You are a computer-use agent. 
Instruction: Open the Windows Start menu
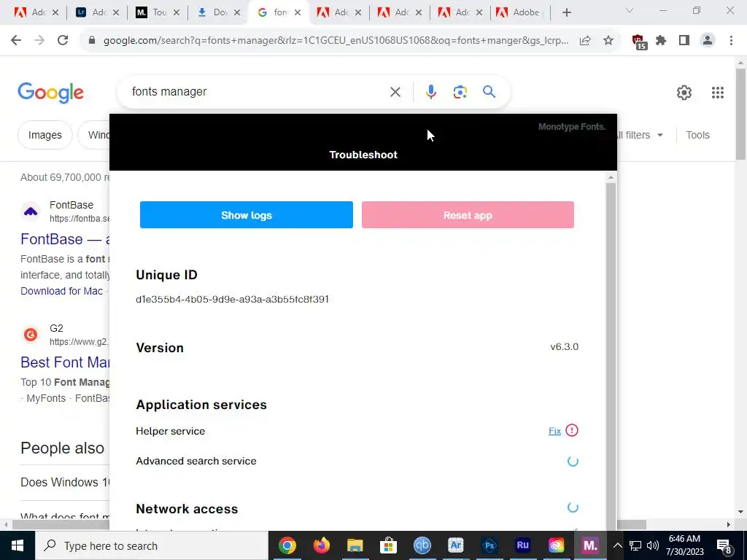(x=18, y=545)
